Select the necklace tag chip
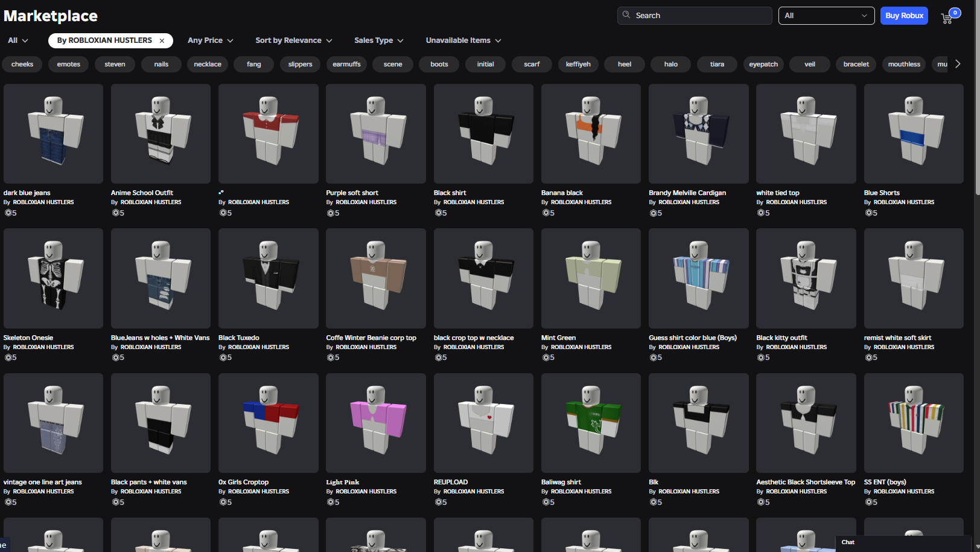 [208, 64]
